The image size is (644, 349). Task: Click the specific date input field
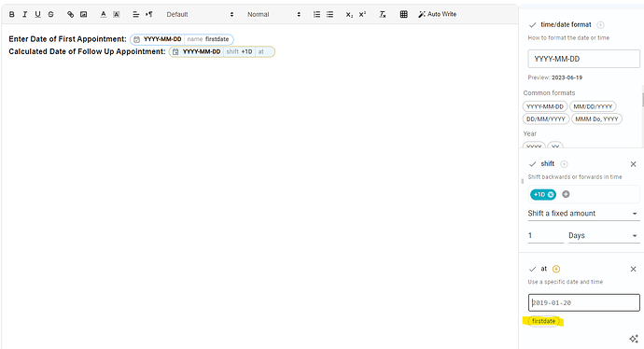point(583,302)
